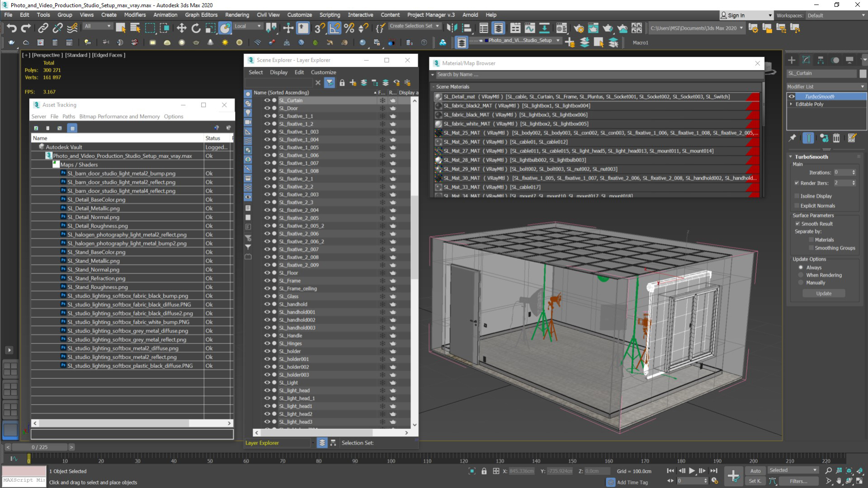Remove modifier with trash icon

836,138
